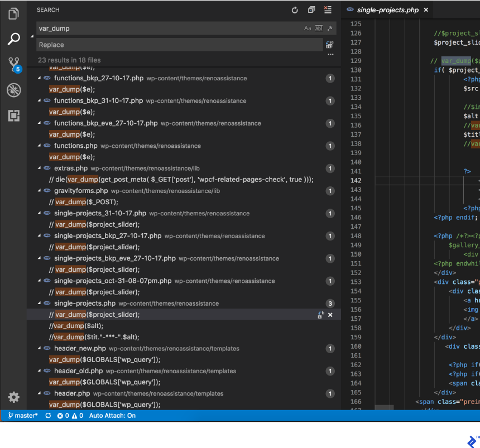The image size is (480, 448).
Task: Open the Source Control view showing 5 changes
Action: tap(13, 64)
